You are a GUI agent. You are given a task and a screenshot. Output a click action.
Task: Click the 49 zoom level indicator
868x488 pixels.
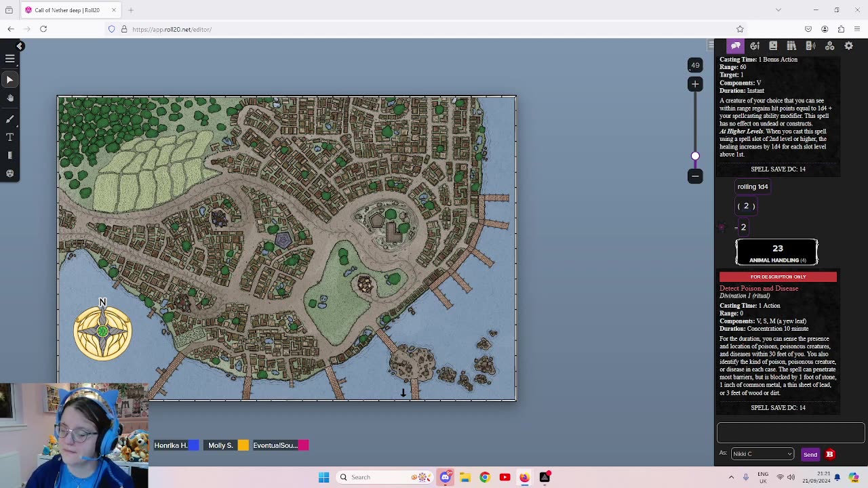click(x=695, y=66)
